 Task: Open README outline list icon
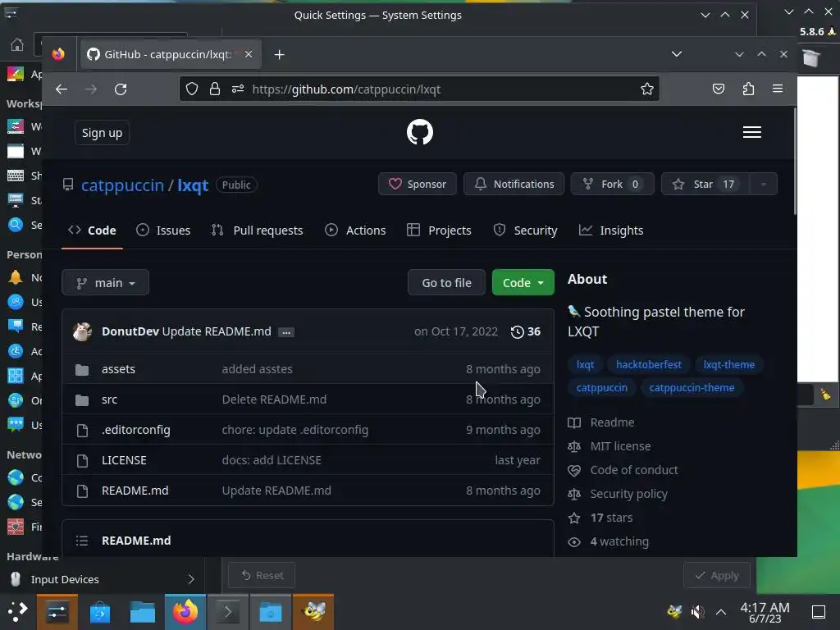point(82,541)
